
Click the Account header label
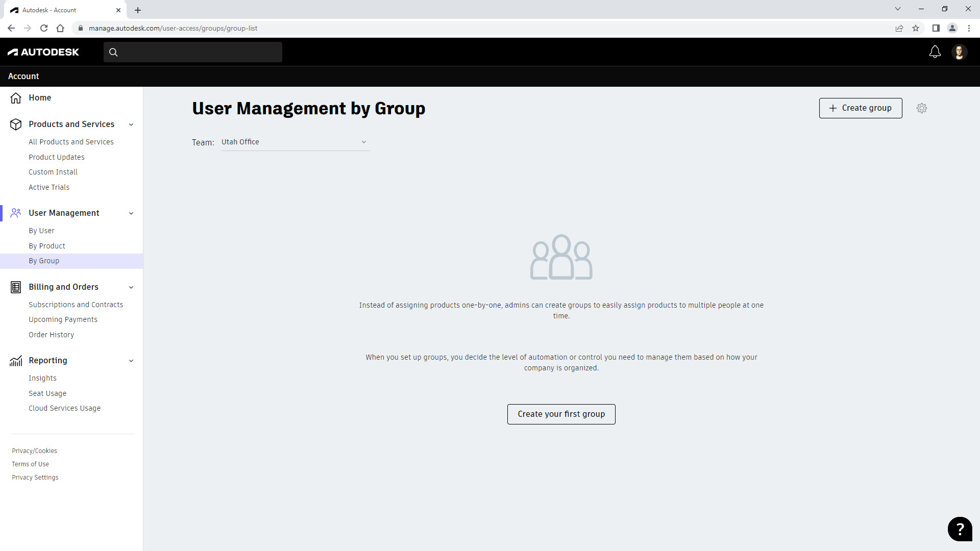[x=23, y=76]
